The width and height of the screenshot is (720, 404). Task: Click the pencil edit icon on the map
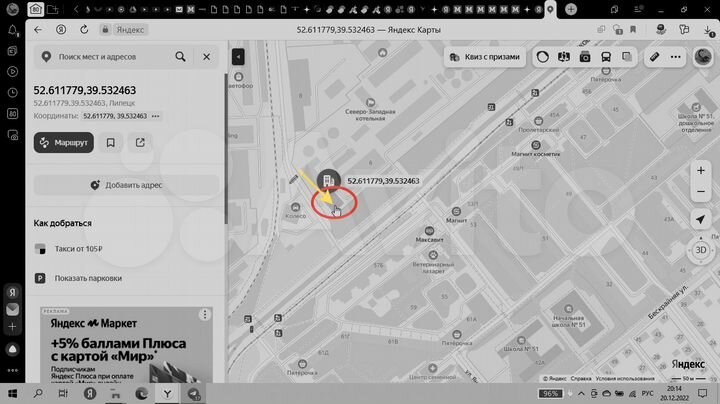tap(294, 180)
